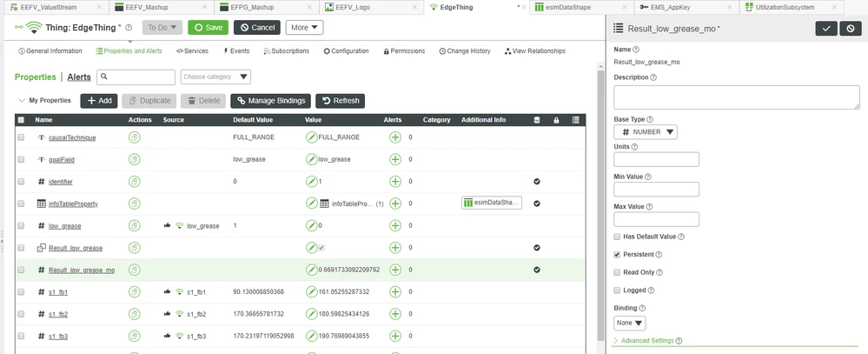868x354 pixels.
Task: Click the Add property button
Action: (98, 101)
